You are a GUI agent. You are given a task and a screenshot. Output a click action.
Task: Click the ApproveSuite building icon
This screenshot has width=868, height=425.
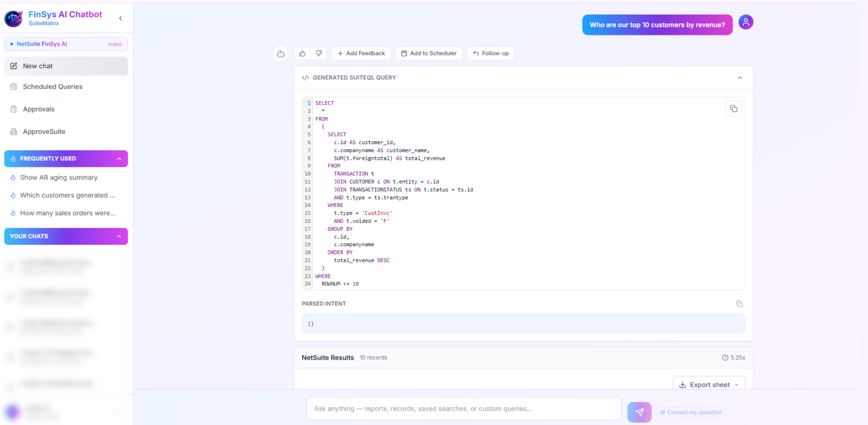point(14,132)
